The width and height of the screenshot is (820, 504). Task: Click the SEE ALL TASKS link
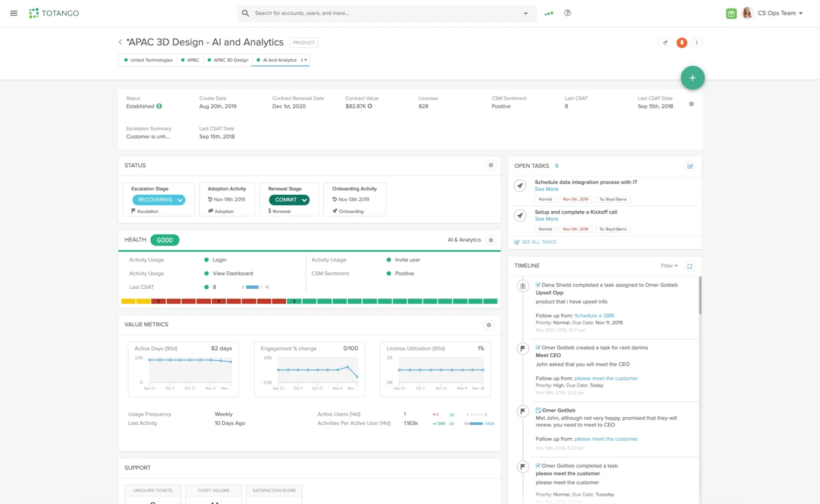point(538,242)
